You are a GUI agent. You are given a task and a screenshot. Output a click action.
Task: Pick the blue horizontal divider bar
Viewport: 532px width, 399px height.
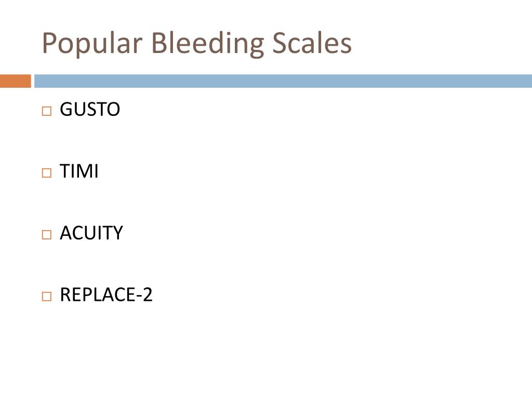tap(283, 81)
